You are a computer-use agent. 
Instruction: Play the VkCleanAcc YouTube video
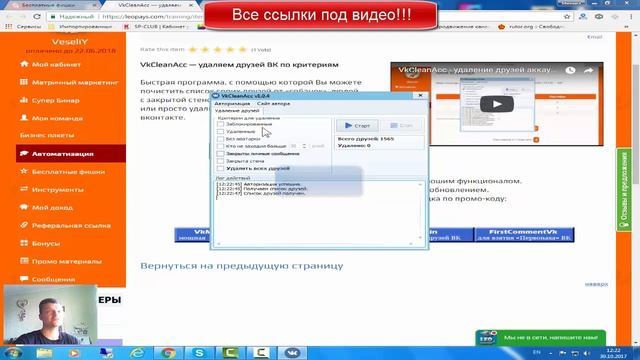pyautogui.click(x=496, y=104)
